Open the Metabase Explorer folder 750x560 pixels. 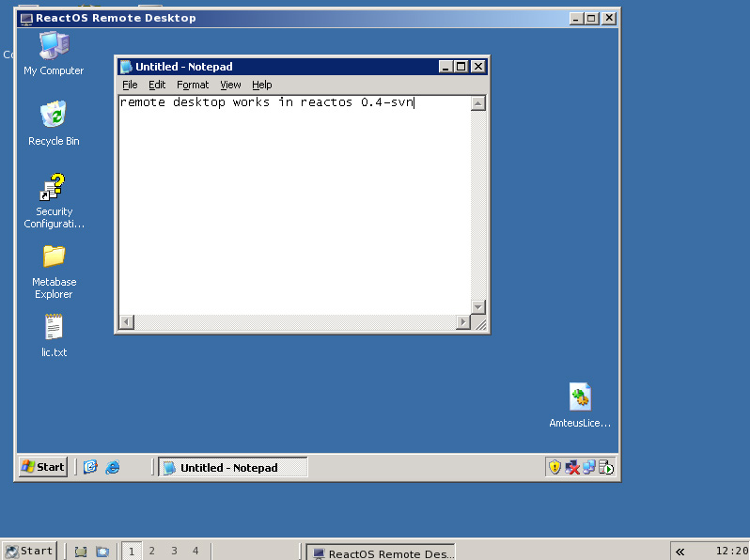tap(54, 257)
